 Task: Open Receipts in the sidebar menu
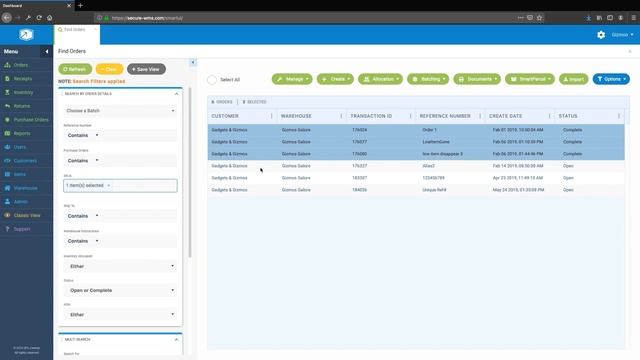[x=22, y=79]
